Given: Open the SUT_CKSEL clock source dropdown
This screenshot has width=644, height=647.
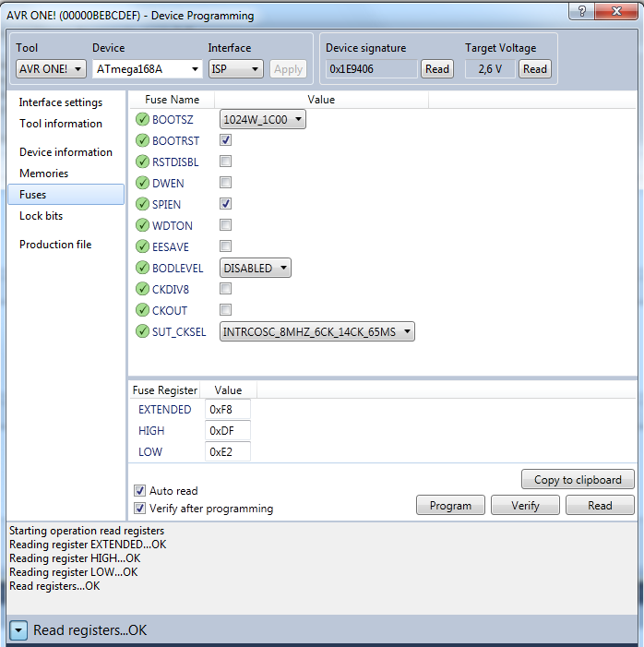Looking at the screenshot, I should [x=316, y=331].
